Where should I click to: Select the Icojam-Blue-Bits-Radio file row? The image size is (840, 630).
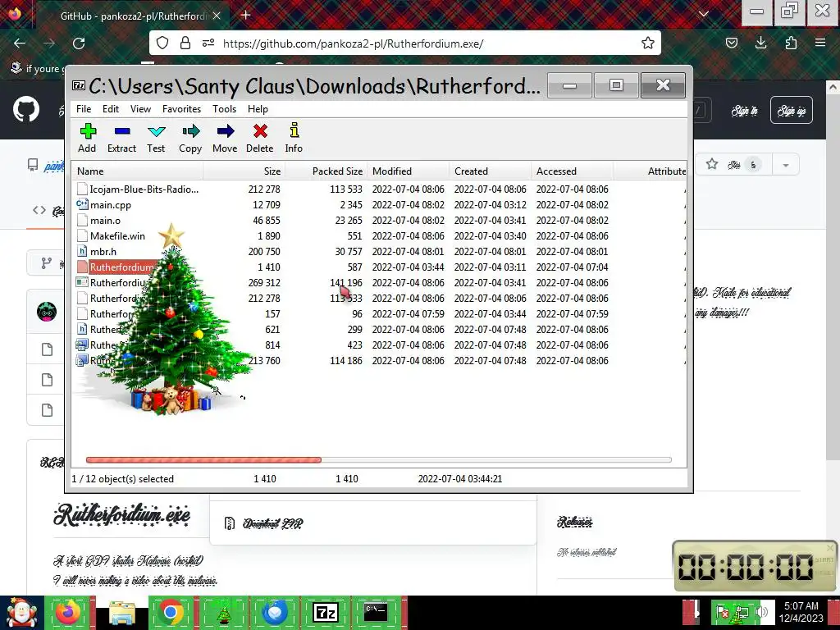pos(379,189)
